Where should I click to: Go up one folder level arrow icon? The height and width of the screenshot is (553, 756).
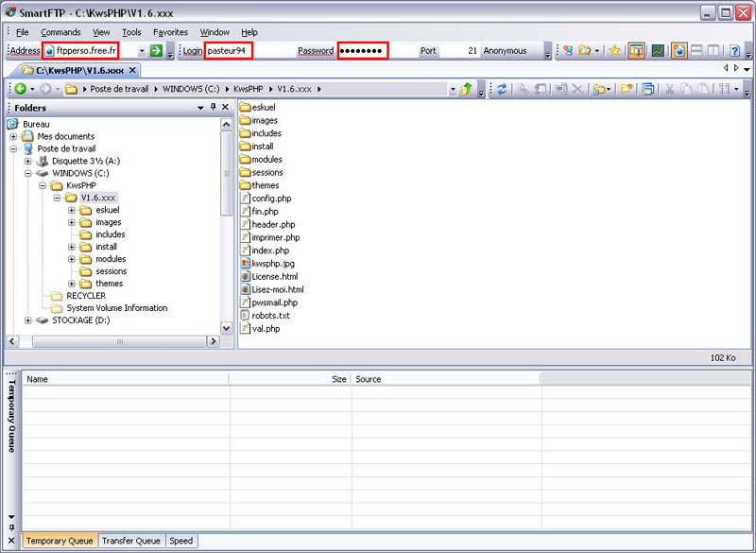(x=466, y=89)
